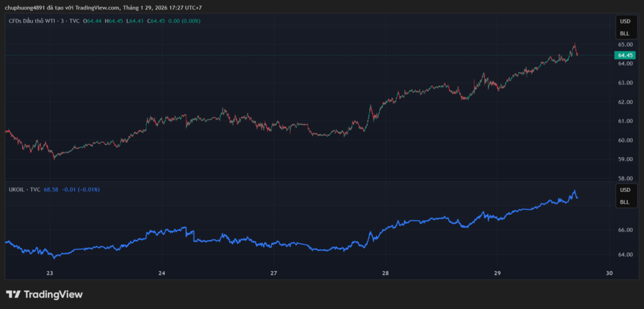The image size is (644, 309).
Task: Click the UKOIL · TVC legend label
Action: [x=24, y=189]
